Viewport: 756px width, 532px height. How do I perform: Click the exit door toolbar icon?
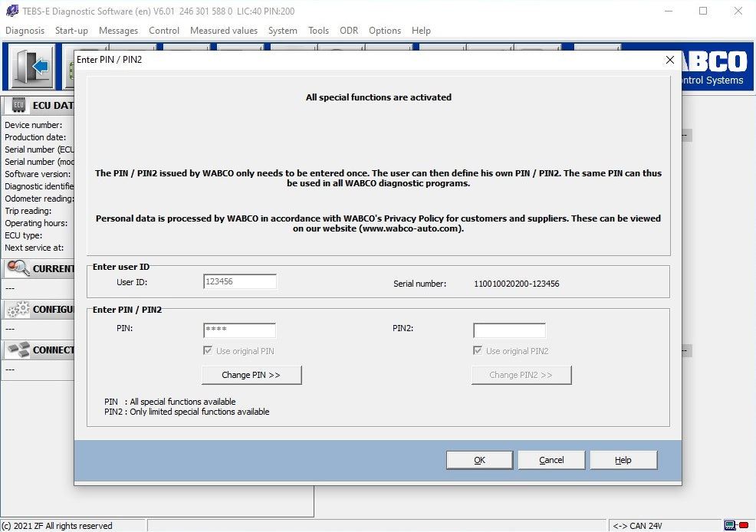(x=32, y=67)
